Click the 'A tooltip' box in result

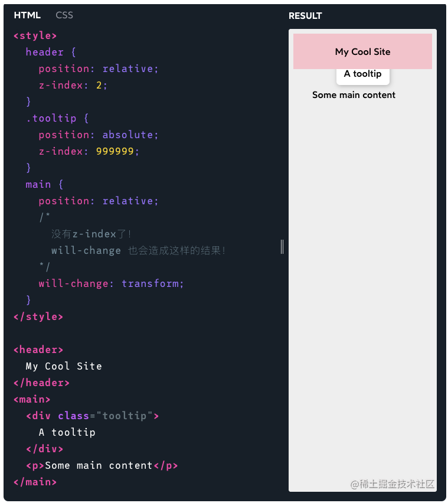(362, 76)
